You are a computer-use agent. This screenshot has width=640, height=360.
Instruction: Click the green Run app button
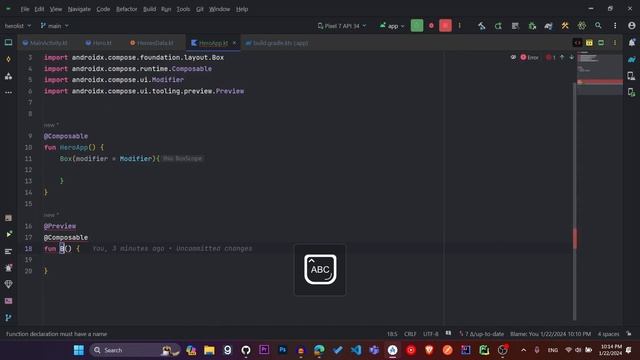417,26
